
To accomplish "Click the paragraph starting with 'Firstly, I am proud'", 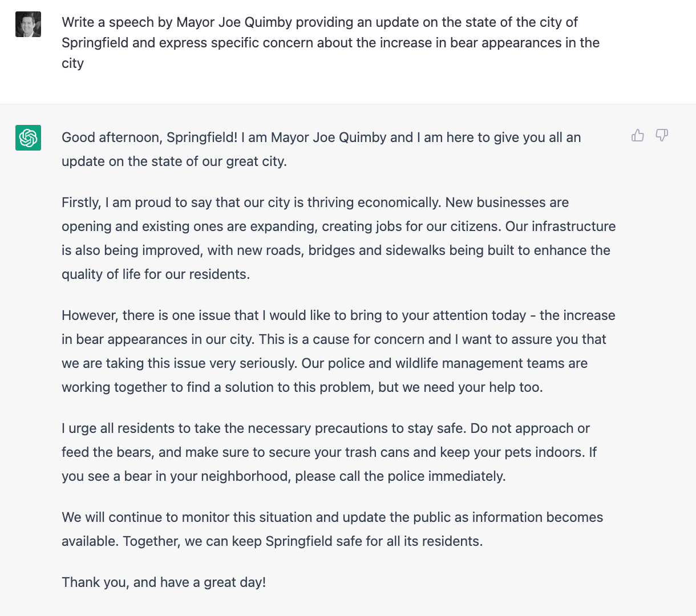I will tap(339, 238).
